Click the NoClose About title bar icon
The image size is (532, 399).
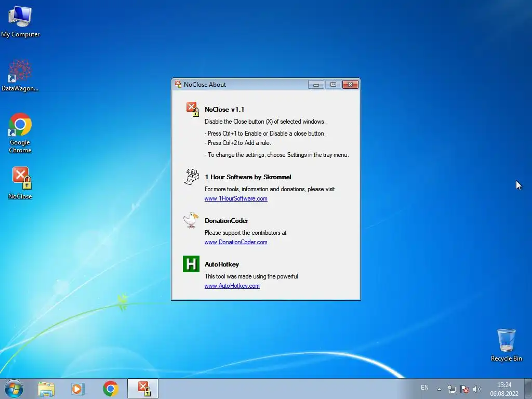click(x=178, y=84)
